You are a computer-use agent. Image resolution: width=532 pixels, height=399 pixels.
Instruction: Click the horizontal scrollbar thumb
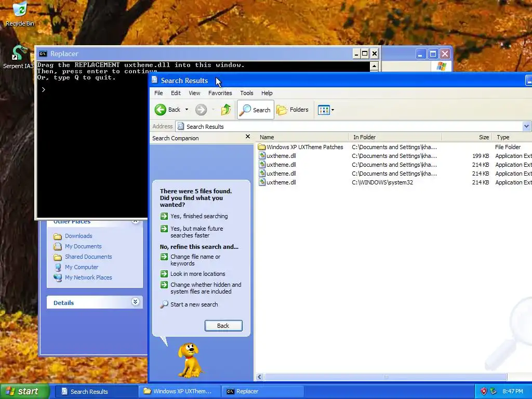386,377
